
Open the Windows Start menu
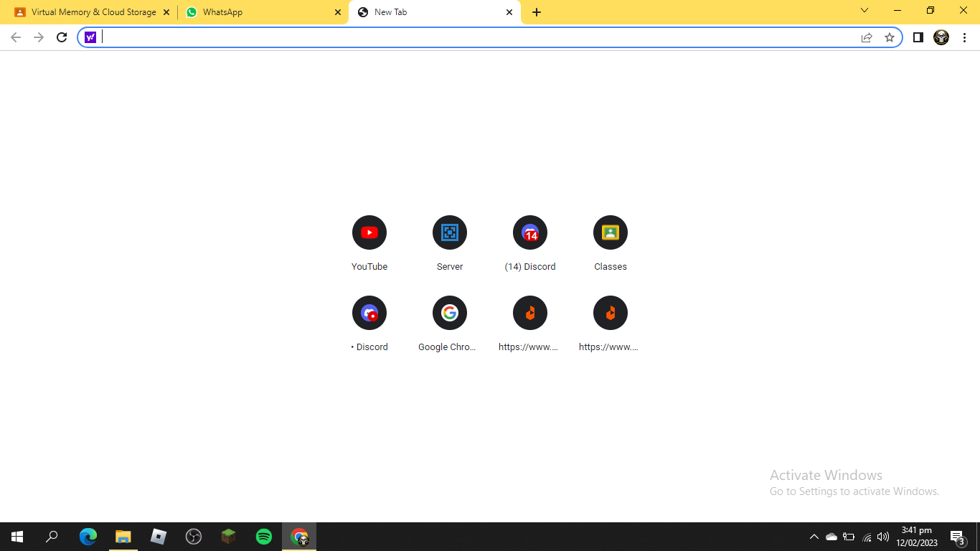pos(17,537)
